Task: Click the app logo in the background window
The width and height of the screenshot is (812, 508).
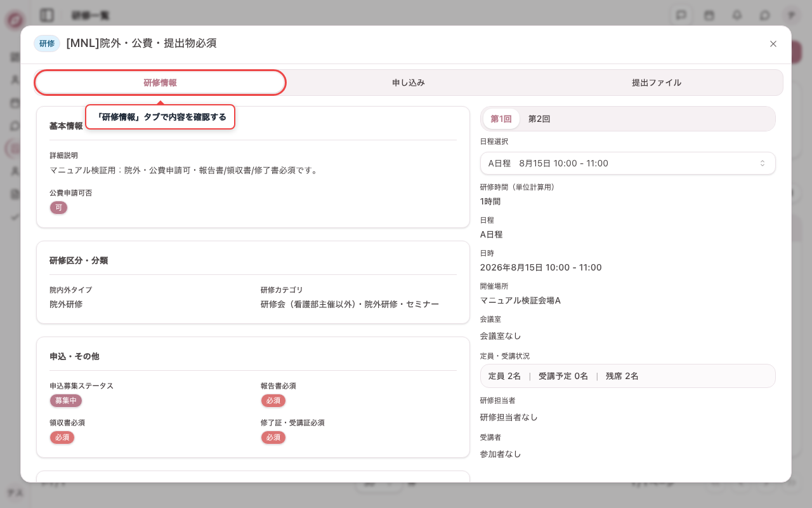Action: [x=15, y=20]
